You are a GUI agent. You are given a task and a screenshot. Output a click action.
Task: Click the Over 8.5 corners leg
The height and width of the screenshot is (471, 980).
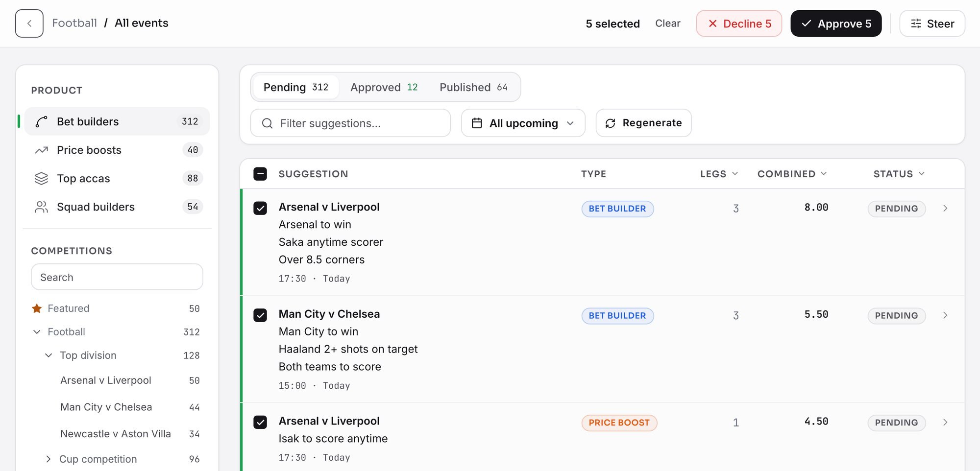[321, 260]
